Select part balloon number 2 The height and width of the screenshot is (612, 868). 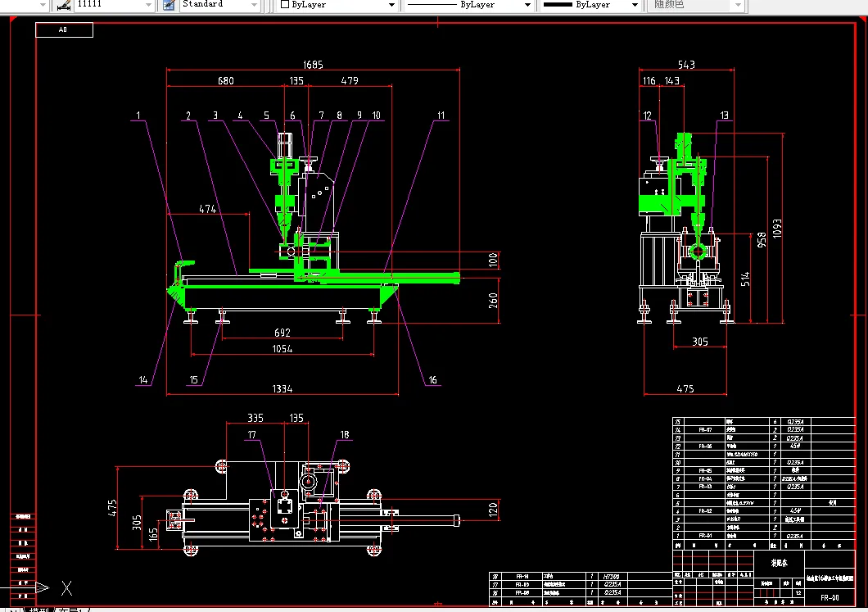click(188, 116)
